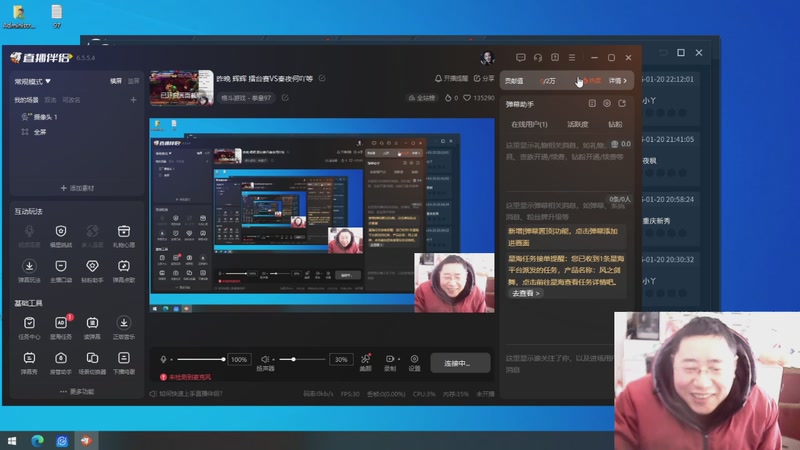
Task: Click the 弹幕助手 pop-out icon
Action: 622,104
